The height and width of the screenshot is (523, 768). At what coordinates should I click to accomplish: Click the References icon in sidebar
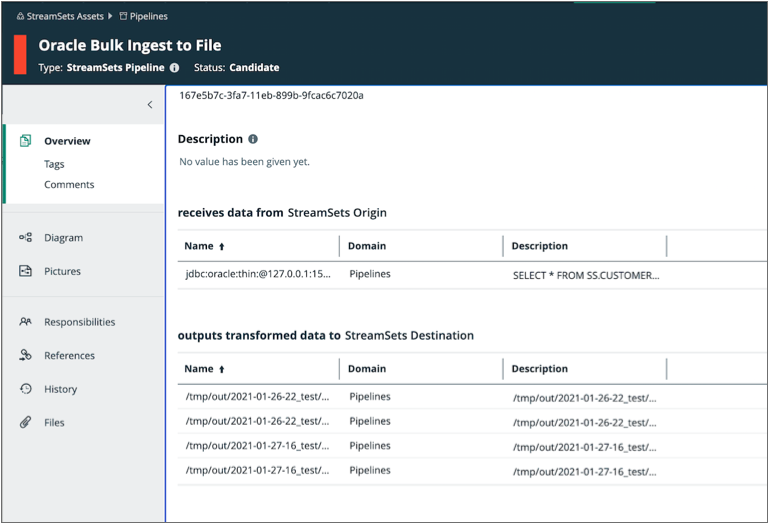click(26, 355)
